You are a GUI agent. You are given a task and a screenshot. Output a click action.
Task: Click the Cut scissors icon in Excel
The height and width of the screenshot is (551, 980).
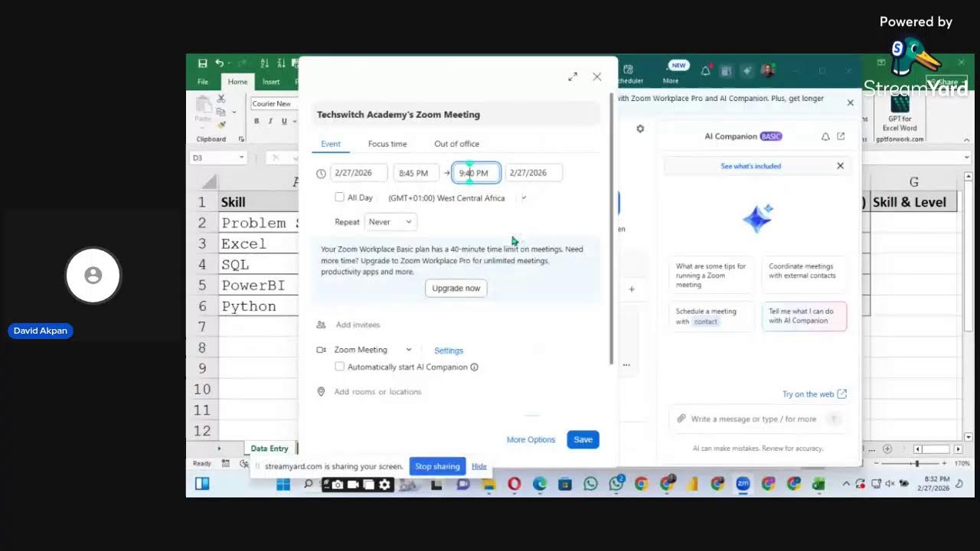[221, 99]
